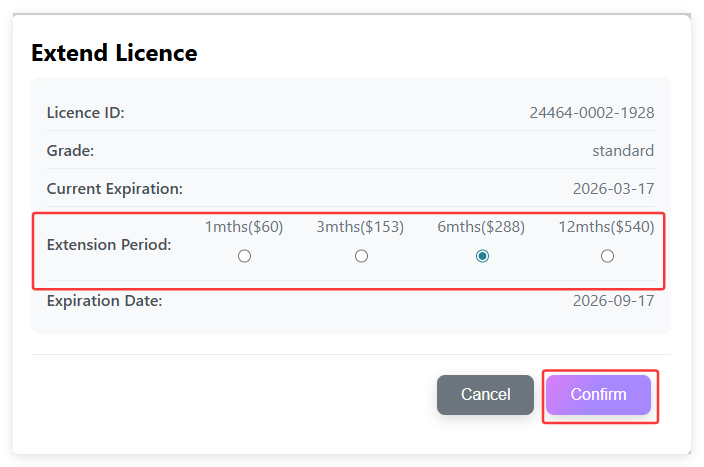704x467 pixels.
Task: Click the Licence ID field label
Action: [x=85, y=113]
